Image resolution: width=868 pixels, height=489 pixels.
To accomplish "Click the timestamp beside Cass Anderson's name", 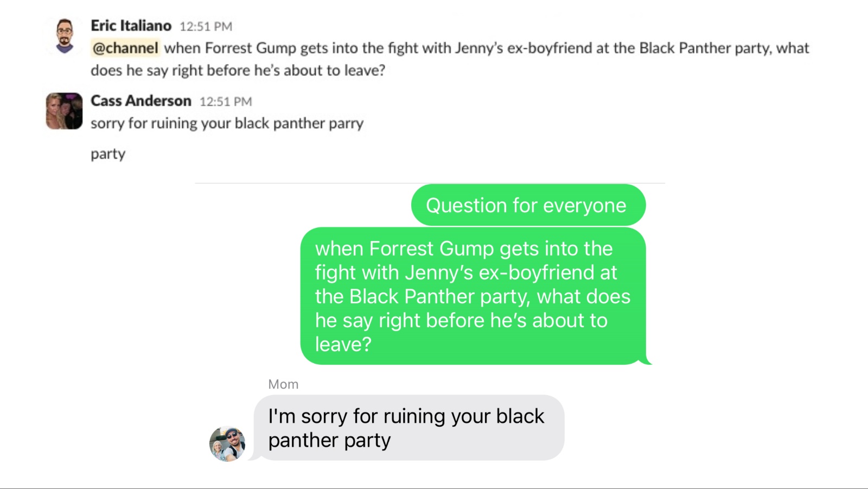I will (x=226, y=101).
